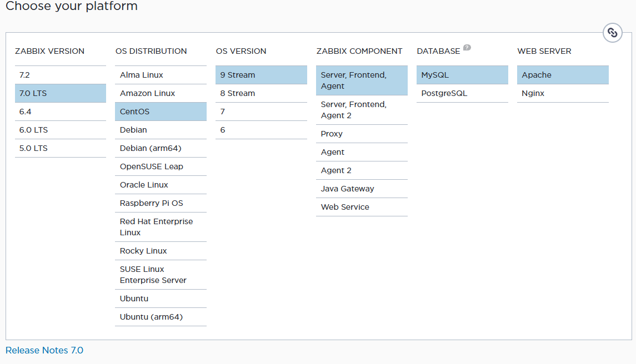Select OS version 8 Stream

(x=261, y=93)
